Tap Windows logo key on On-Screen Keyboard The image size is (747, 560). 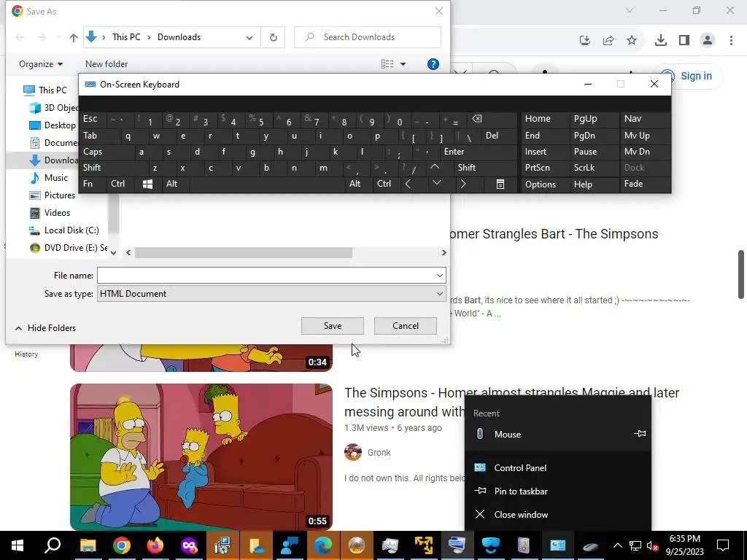pyautogui.click(x=147, y=184)
